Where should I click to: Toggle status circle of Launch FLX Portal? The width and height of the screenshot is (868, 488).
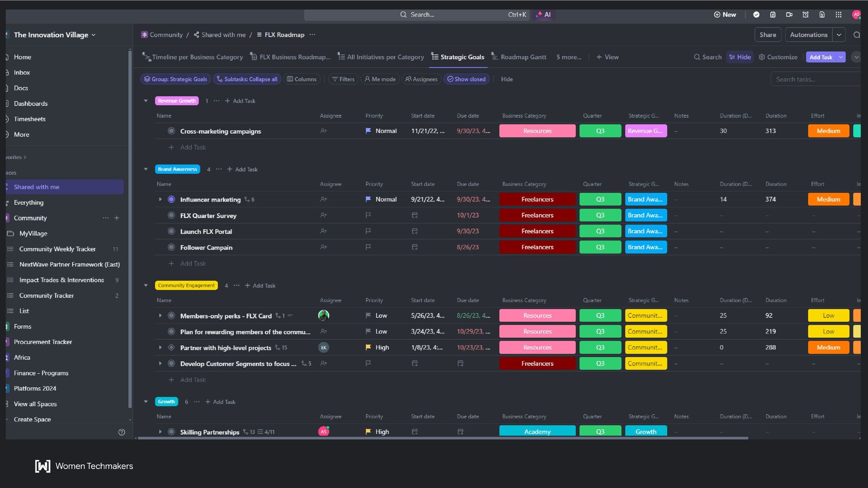[x=171, y=231]
